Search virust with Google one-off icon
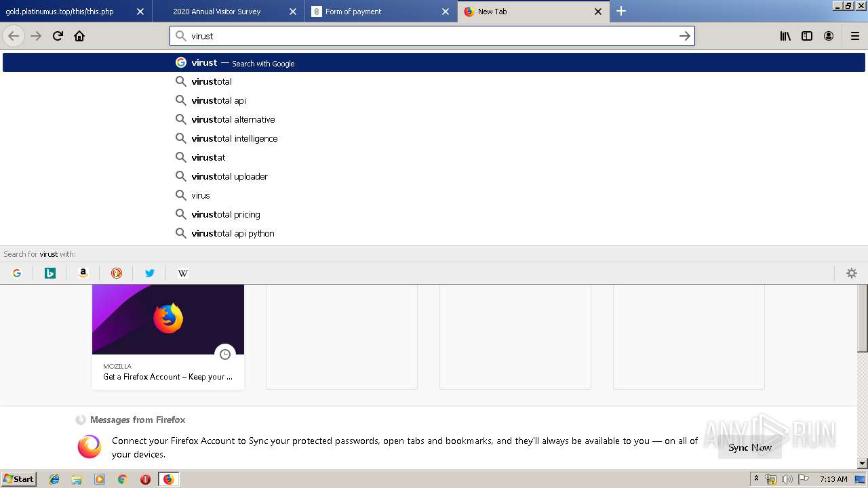This screenshot has width=868, height=488. click(17, 273)
